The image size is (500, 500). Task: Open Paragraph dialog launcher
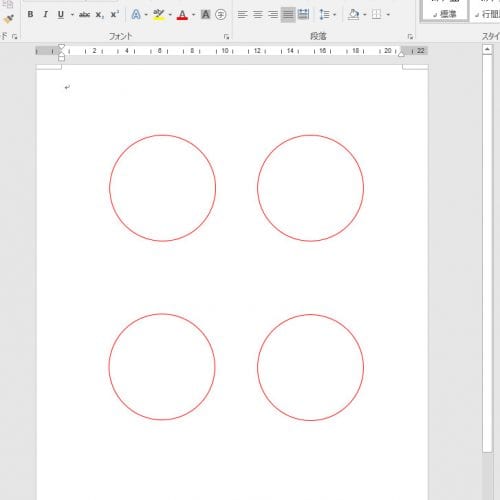click(x=410, y=37)
